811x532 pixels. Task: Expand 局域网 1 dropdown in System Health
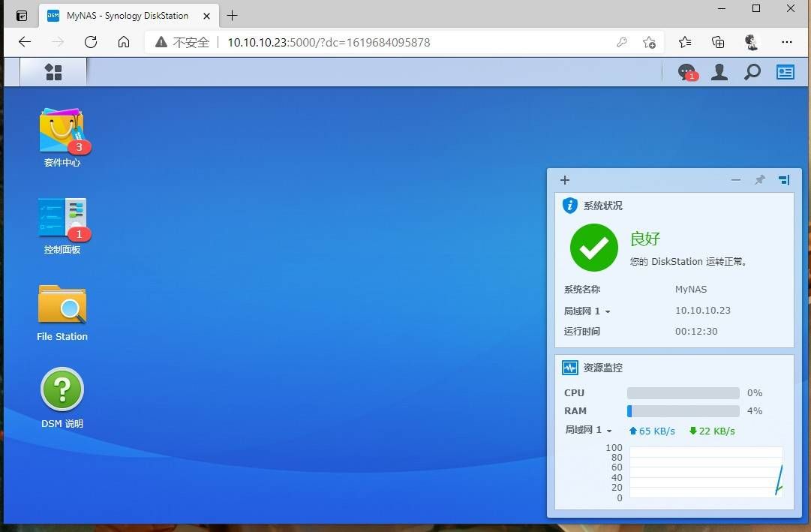pyautogui.click(x=587, y=311)
